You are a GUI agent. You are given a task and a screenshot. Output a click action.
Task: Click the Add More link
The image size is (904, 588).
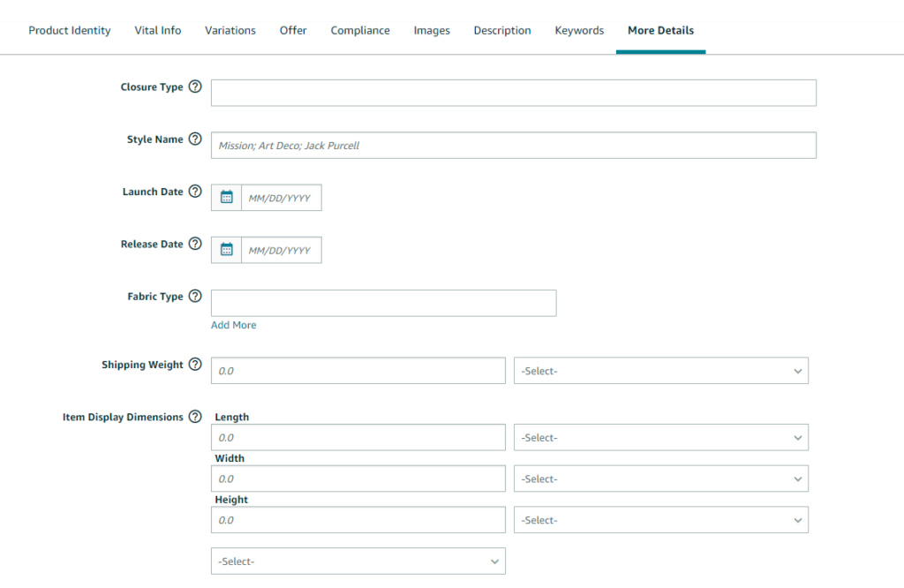[234, 326]
